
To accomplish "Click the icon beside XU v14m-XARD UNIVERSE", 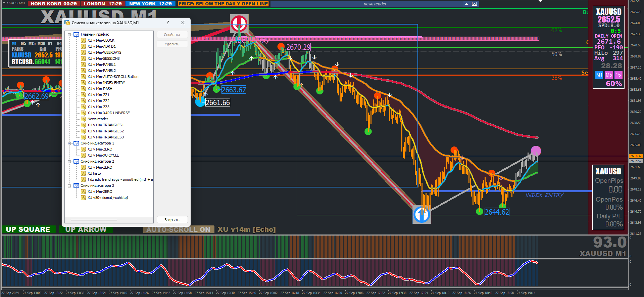I will coord(83,113).
